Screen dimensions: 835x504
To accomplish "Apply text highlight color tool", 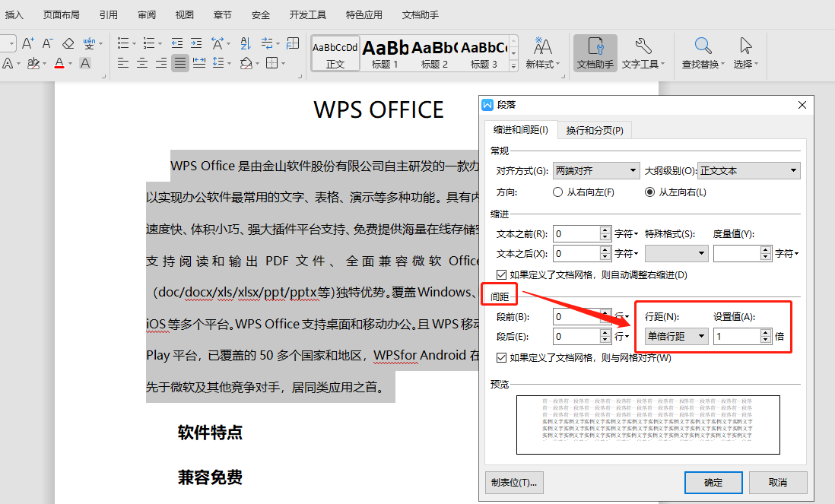I will [33, 64].
